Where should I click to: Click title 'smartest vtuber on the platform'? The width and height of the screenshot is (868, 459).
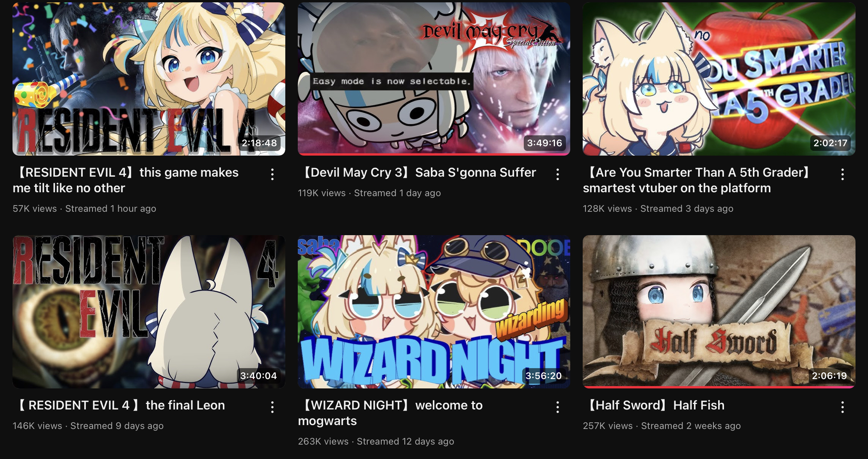(x=677, y=188)
